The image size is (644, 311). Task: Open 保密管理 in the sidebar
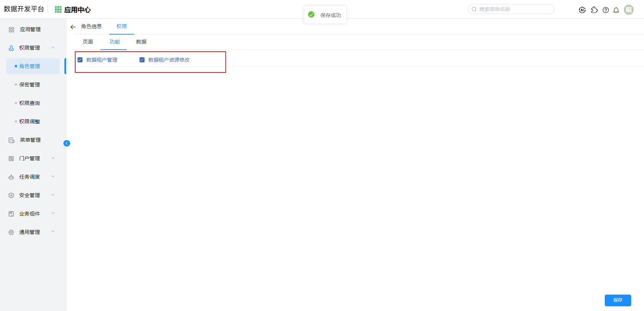click(30, 85)
